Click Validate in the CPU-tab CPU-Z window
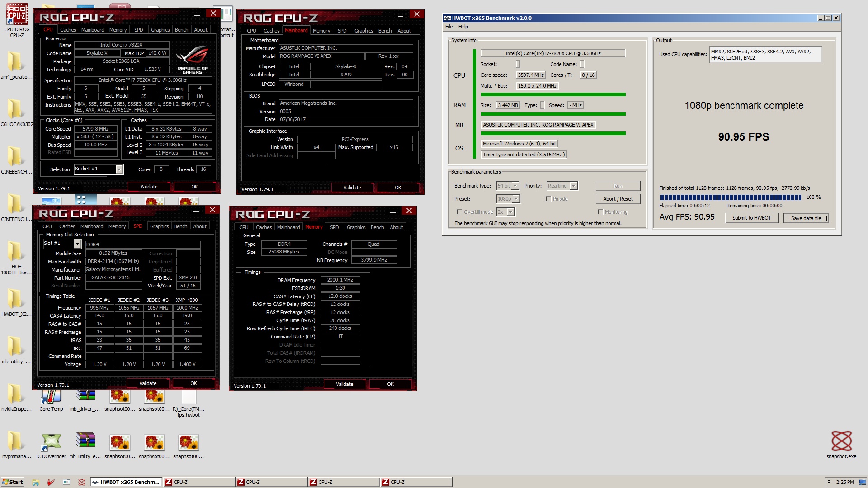This screenshot has height=488, width=868. click(x=149, y=187)
